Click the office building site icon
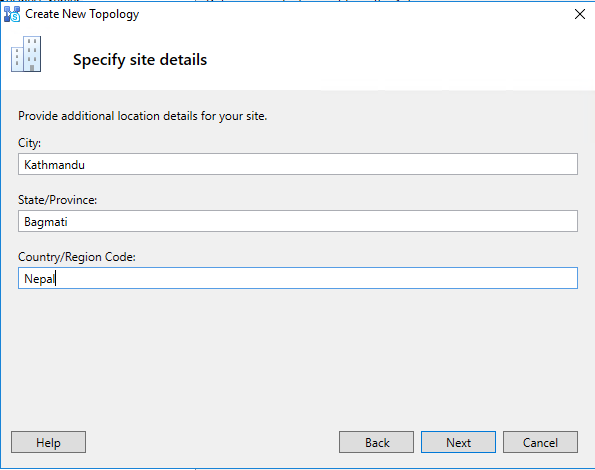Viewport: 595px width, 470px height. [x=26, y=54]
